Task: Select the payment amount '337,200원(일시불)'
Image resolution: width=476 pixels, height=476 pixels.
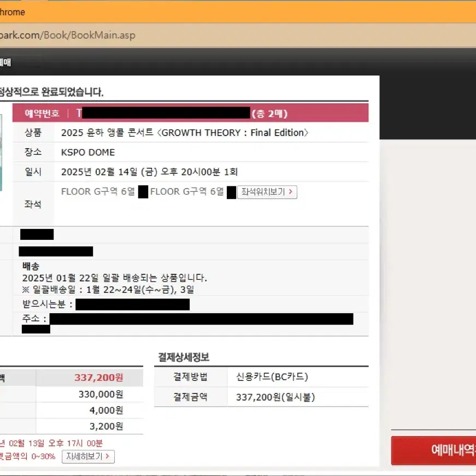Action: tap(275, 397)
